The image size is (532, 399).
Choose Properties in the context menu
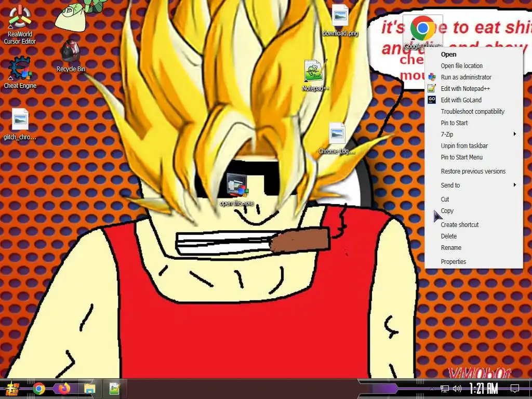click(474, 262)
